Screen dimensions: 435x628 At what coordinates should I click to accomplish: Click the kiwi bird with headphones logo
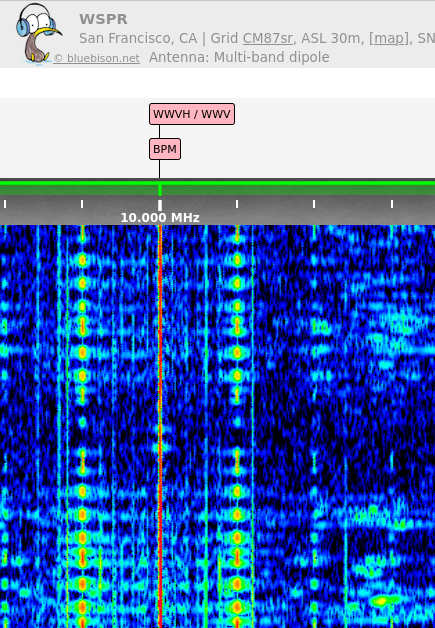pyautogui.click(x=38, y=34)
